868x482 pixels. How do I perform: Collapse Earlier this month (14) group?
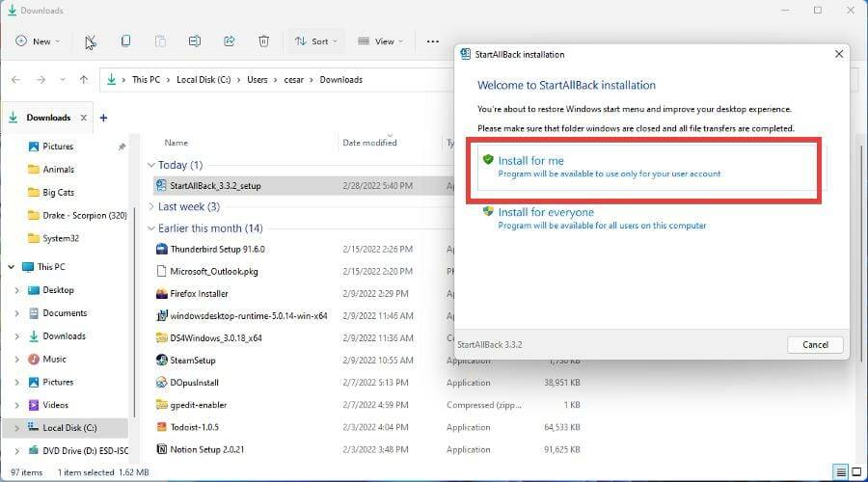click(x=151, y=228)
